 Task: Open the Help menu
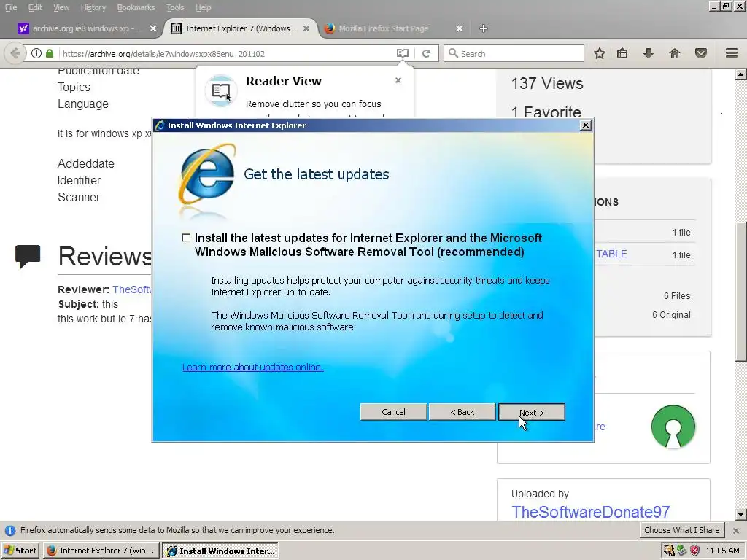click(x=203, y=7)
